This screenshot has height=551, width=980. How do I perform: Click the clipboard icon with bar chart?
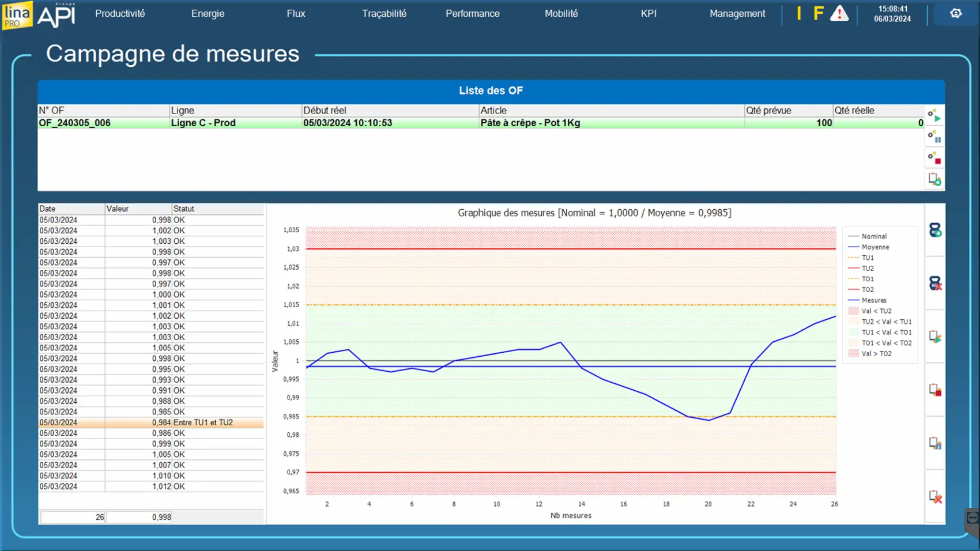pos(935,443)
